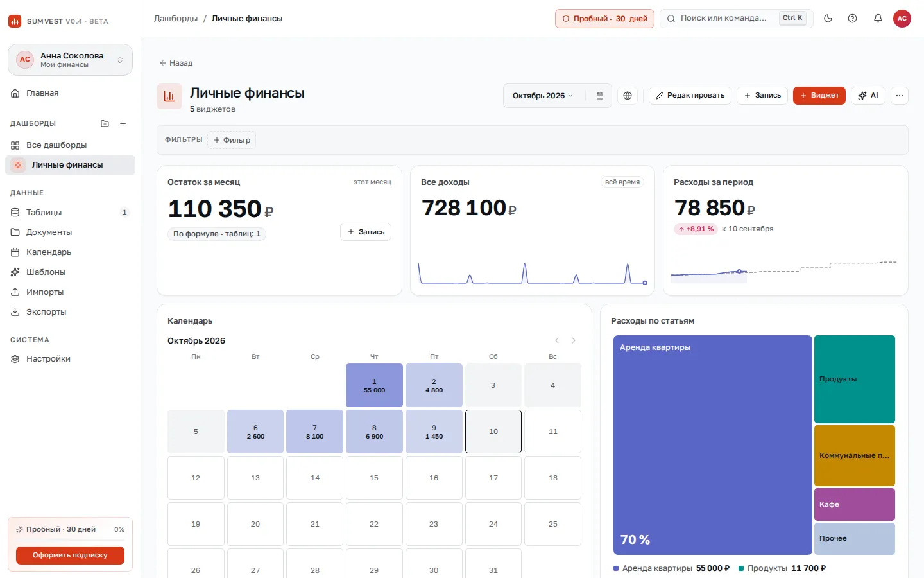This screenshot has width=924, height=578.
Task: Open the Календарь section
Action: (70, 252)
